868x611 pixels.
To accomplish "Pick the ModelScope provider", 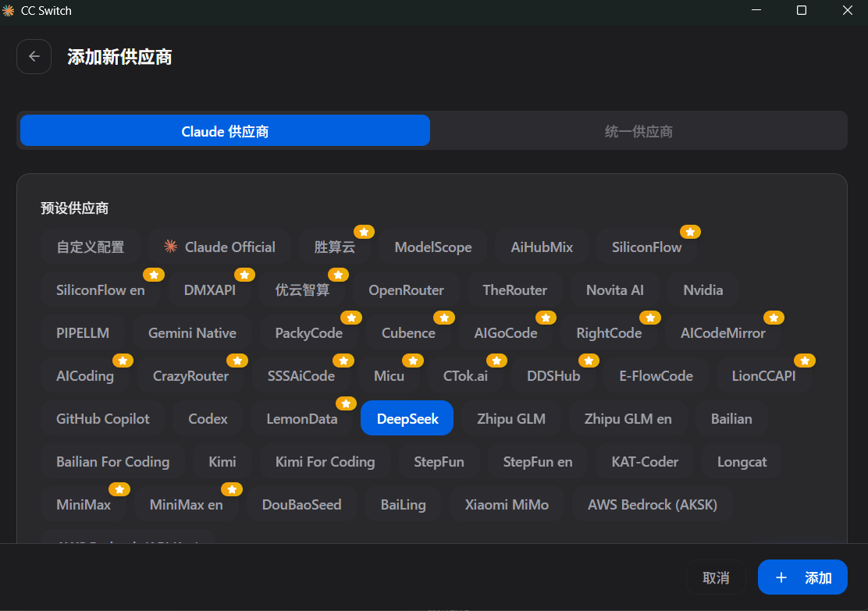I will [433, 247].
